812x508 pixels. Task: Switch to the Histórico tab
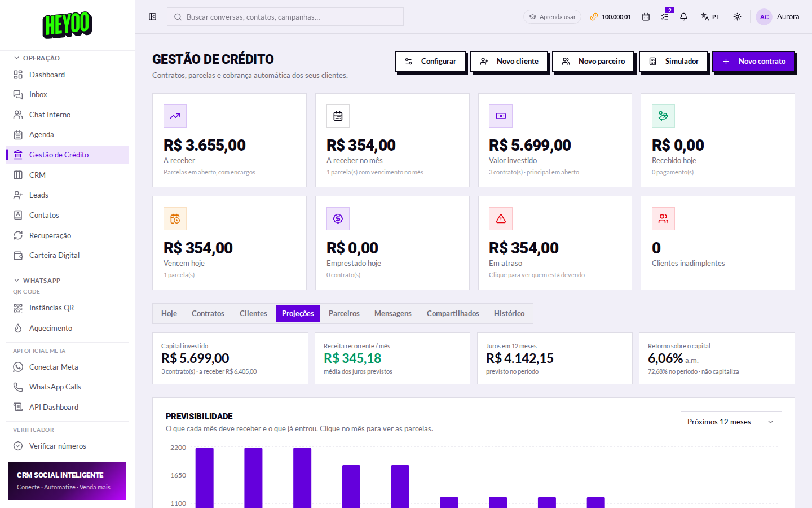[509, 313]
